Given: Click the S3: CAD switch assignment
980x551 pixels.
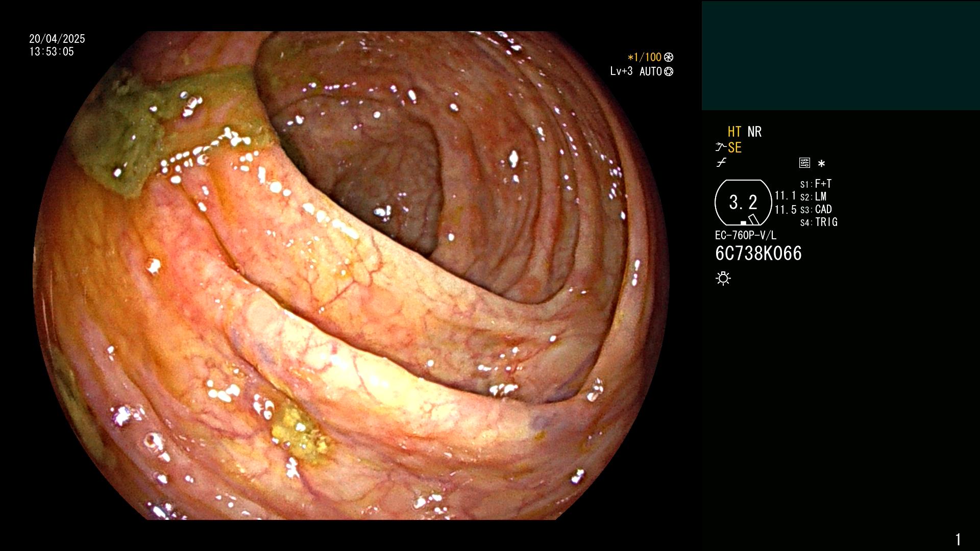Looking at the screenshot, I should click(x=816, y=209).
